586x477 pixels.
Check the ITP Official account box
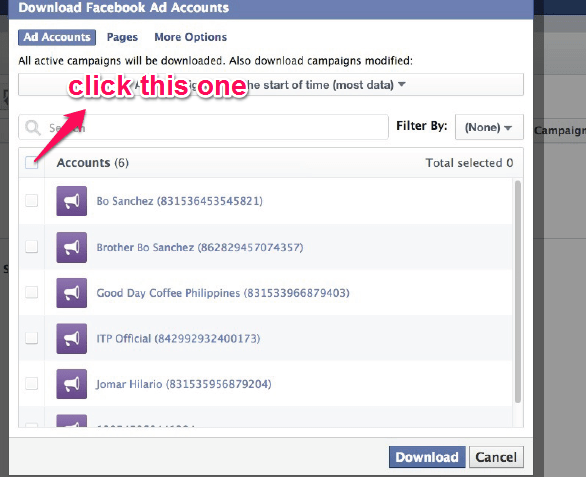[x=31, y=338]
